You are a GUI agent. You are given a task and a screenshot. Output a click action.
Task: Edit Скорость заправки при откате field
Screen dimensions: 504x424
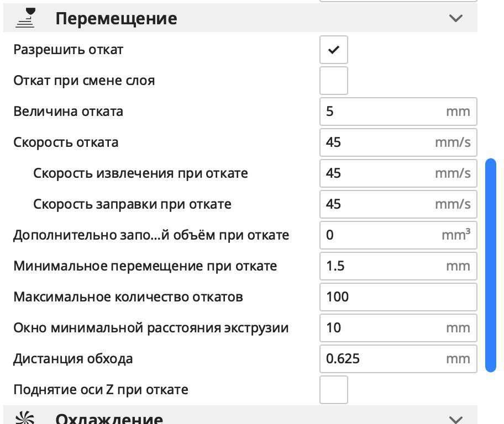pyautogui.click(x=398, y=204)
